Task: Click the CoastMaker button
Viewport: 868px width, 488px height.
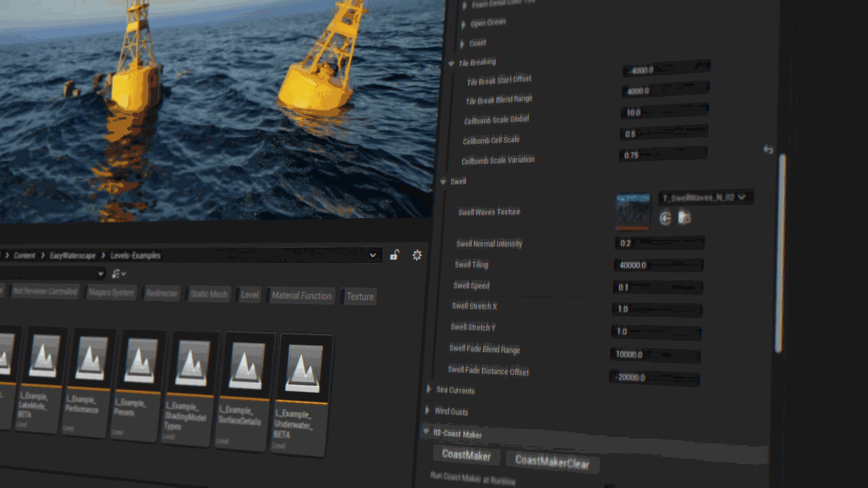Action: point(467,455)
